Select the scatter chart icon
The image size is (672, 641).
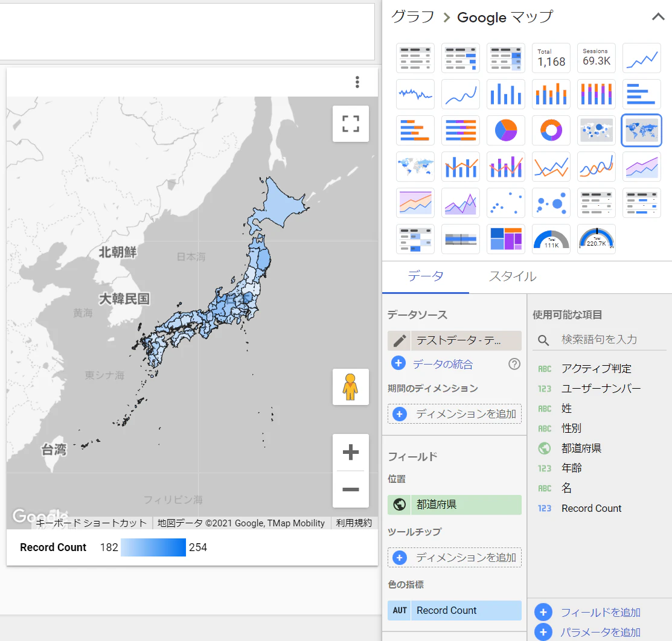click(506, 203)
